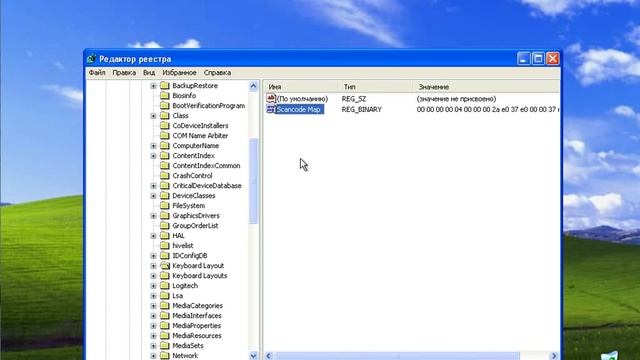Expand the HAL tree node
The height and width of the screenshot is (360, 640).
[153, 236]
